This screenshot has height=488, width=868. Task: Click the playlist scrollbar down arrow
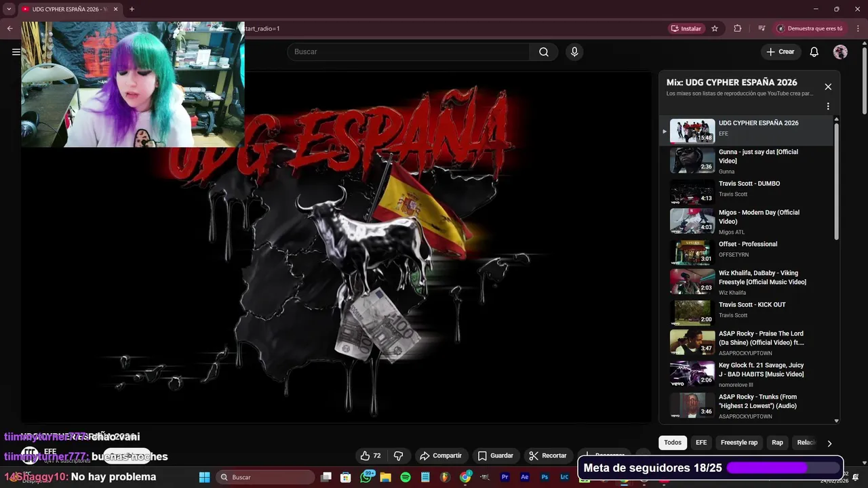click(x=836, y=421)
